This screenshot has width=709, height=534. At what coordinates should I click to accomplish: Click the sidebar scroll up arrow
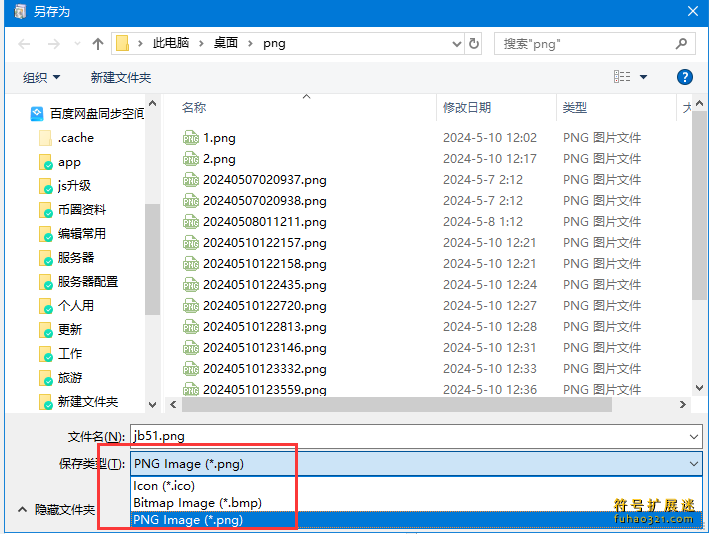point(153,104)
